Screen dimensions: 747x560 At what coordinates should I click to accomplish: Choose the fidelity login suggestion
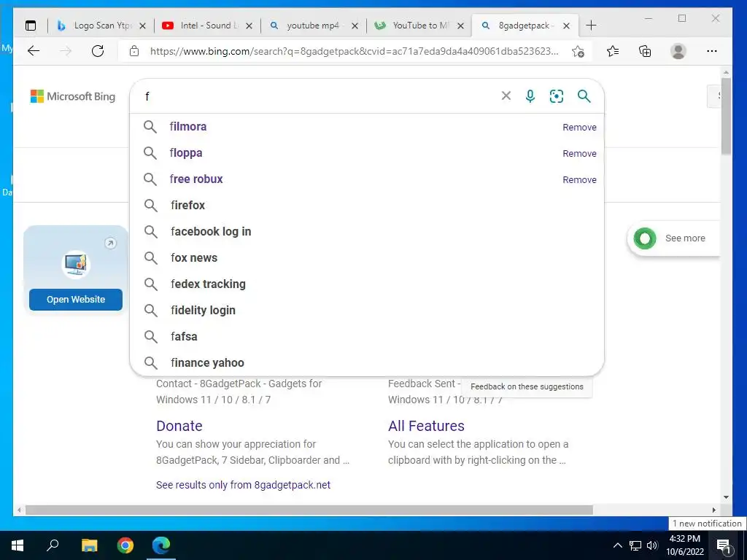[x=367, y=310]
